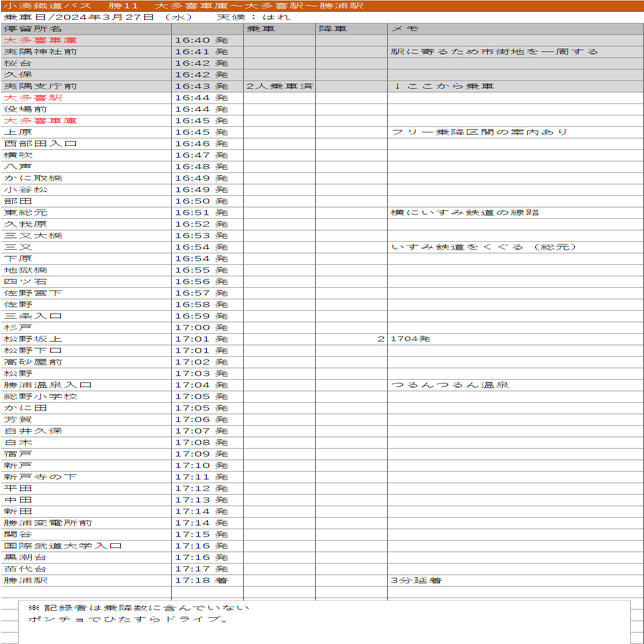Select the 停留所名 column header
Image resolution: width=644 pixels, height=644 pixels.
pyautogui.click(x=86, y=29)
